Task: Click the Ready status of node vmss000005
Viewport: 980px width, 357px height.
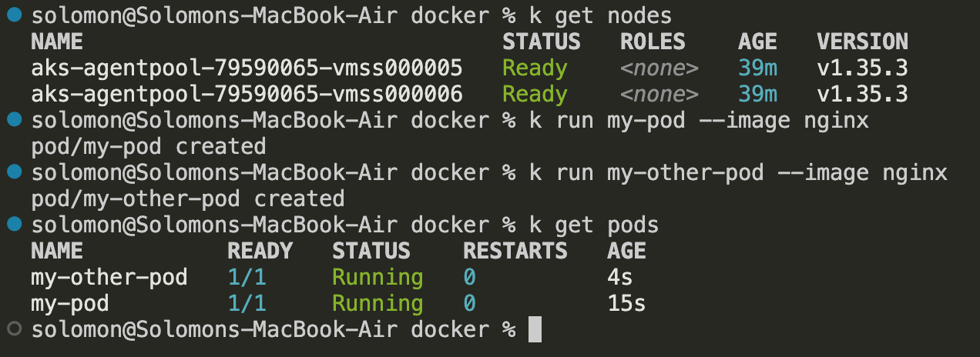Action: [535, 68]
